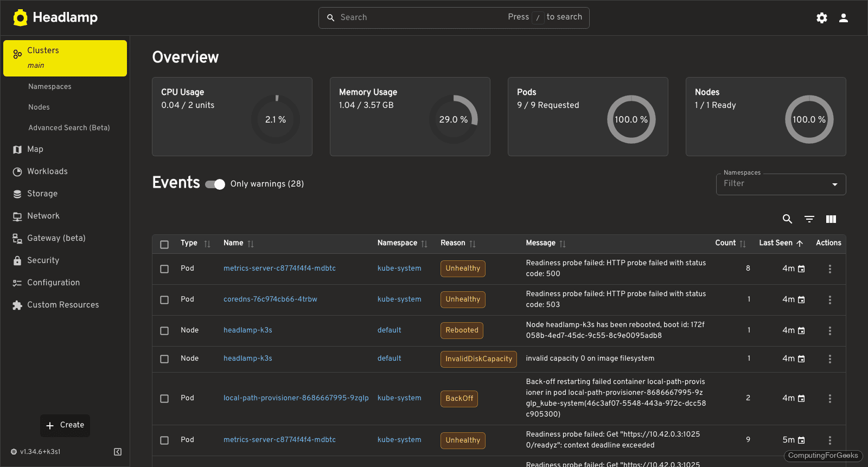Click the InvalidDiskCapacity reason badge
This screenshot has height=467, width=868.
coord(478,359)
